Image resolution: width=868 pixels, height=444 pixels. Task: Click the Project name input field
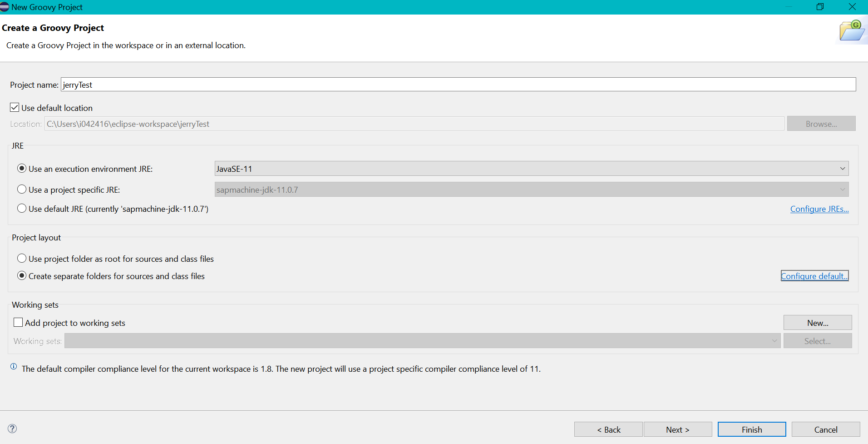[x=458, y=85]
